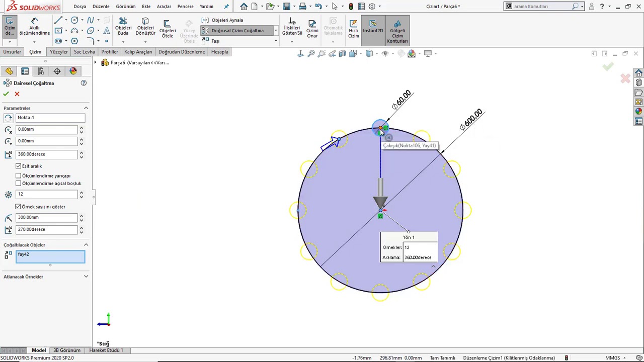Pick the Spline sketch tool
644x362 pixels.
coord(91,20)
